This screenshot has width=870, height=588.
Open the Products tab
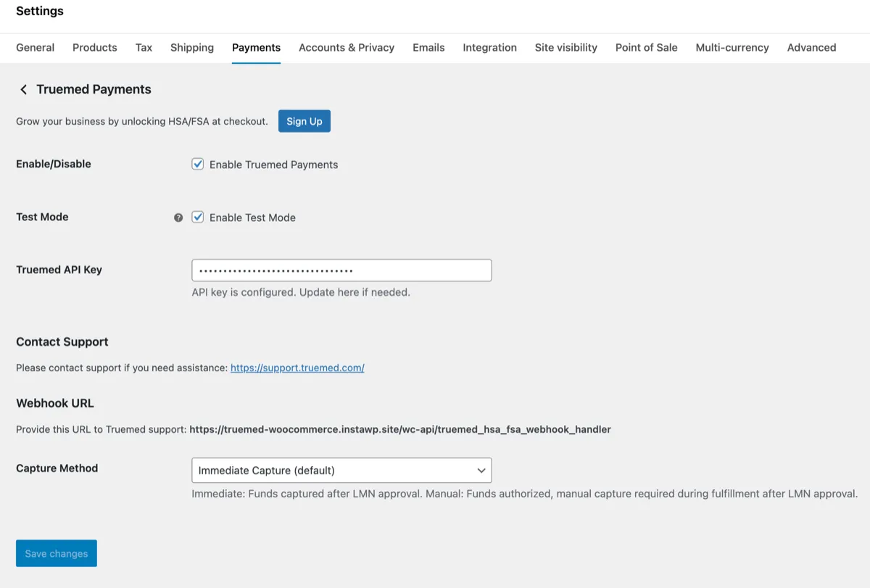[x=95, y=47]
